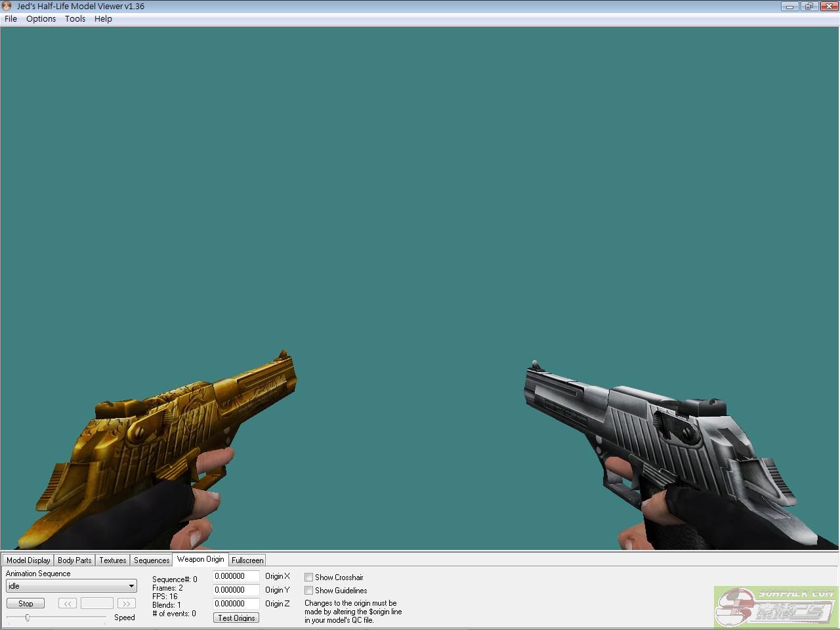This screenshot has height=630, width=840.
Task: Click the Test Origins button
Action: tap(236, 618)
